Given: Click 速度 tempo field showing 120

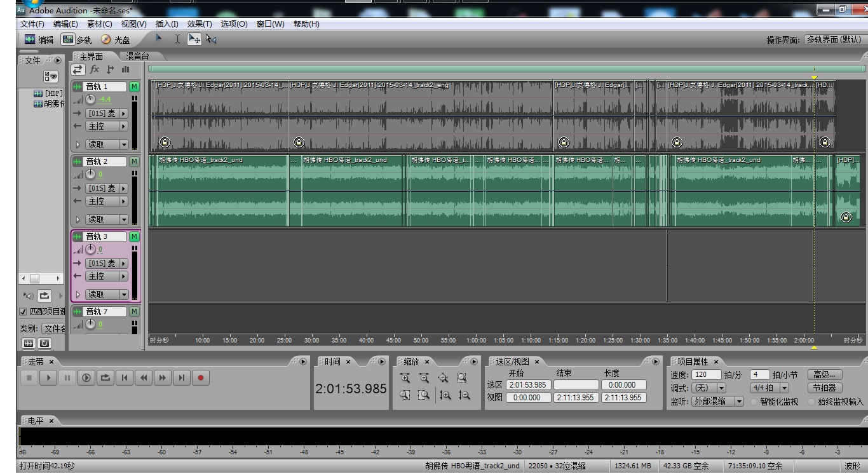Looking at the screenshot, I should pyautogui.click(x=707, y=375).
